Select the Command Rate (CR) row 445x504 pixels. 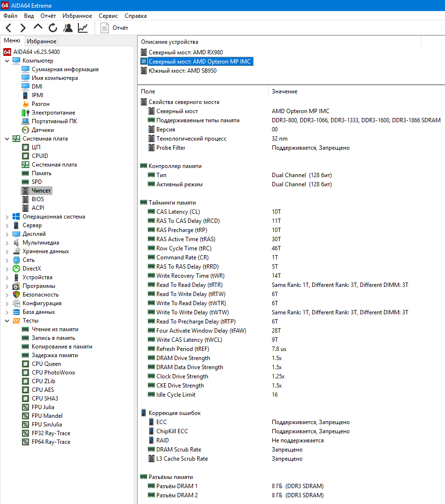point(292,258)
